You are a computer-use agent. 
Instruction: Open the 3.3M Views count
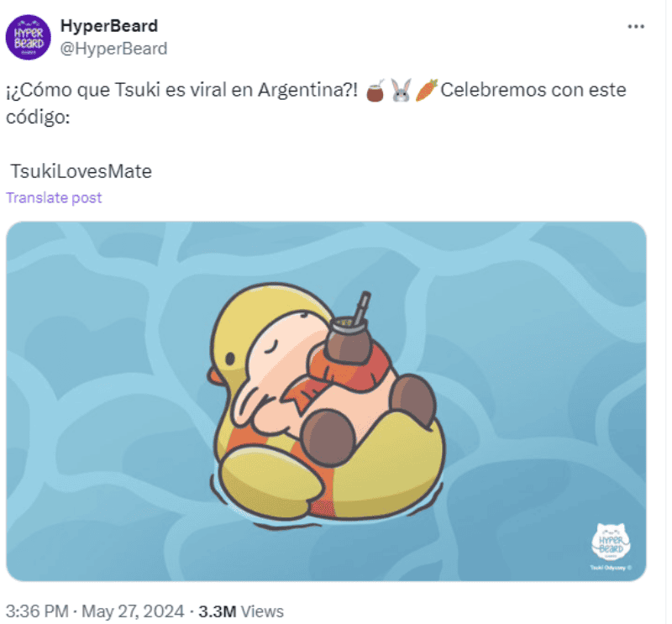click(240, 611)
